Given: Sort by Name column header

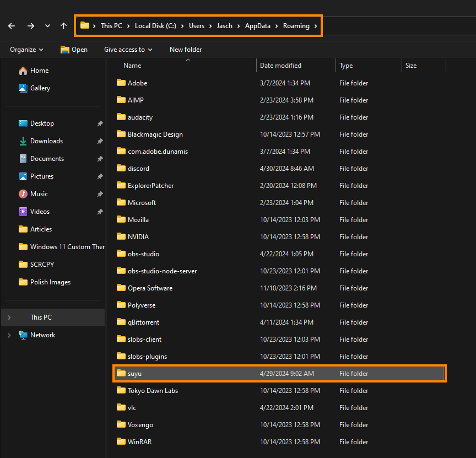Looking at the screenshot, I should pyautogui.click(x=132, y=66).
